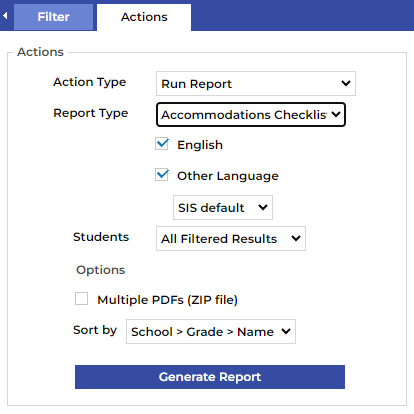The width and height of the screenshot is (414, 414).
Task: Click the Multiple PDFs (ZIP file) label
Action: click(x=167, y=300)
